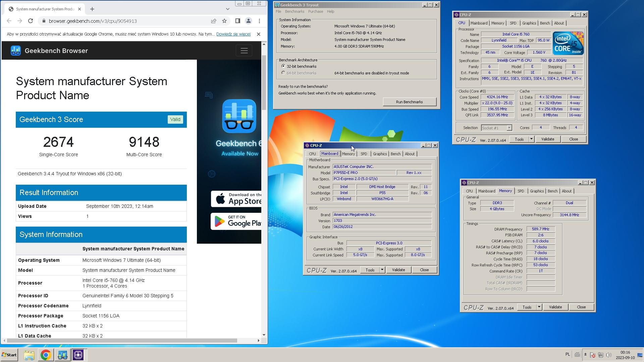Bookmark this page with the star icon
644x362 pixels.
[224, 21]
